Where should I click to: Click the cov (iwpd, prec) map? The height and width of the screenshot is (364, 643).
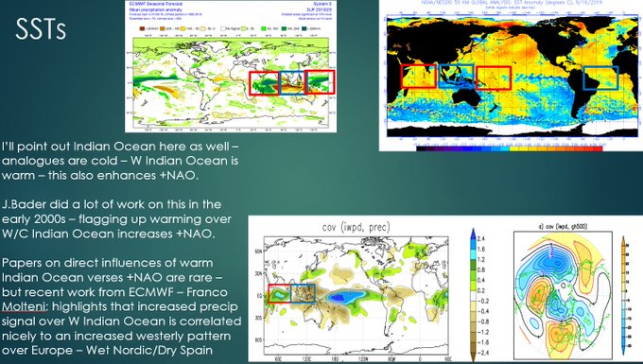point(356,296)
